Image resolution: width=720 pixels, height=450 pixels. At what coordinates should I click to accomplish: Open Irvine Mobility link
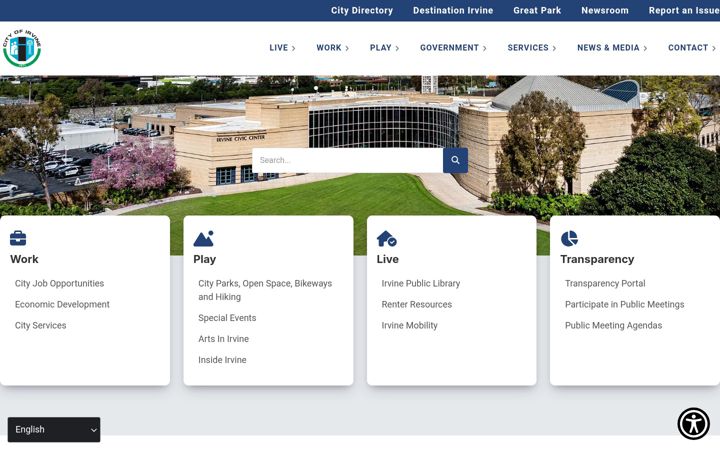point(409,326)
